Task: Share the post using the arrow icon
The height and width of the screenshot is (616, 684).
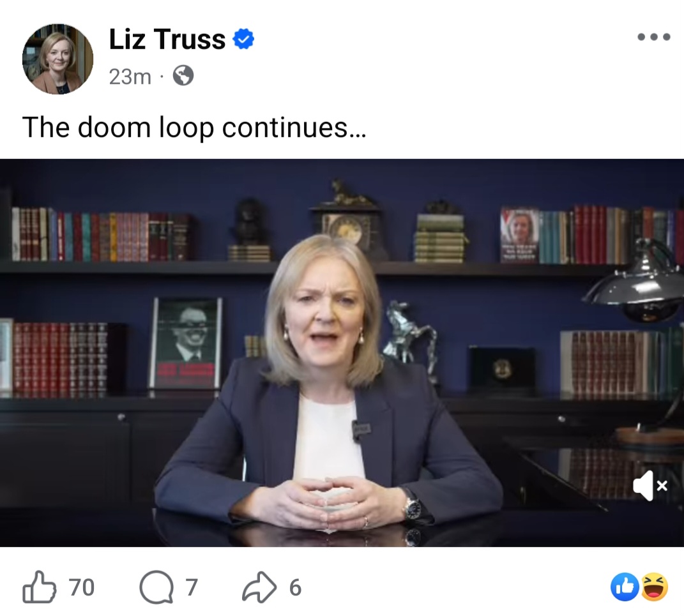Action: click(x=259, y=587)
